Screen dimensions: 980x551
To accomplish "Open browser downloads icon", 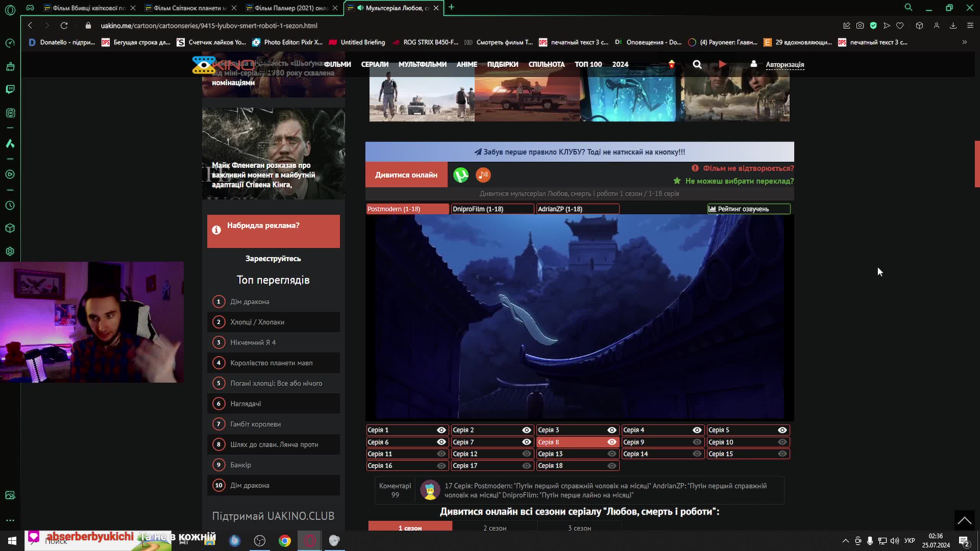I will (953, 26).
